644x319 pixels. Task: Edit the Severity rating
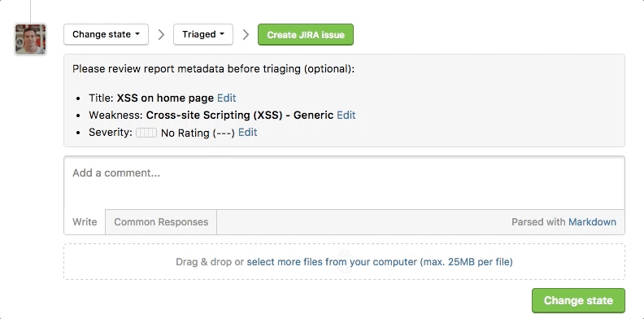(x=248, y=133)
